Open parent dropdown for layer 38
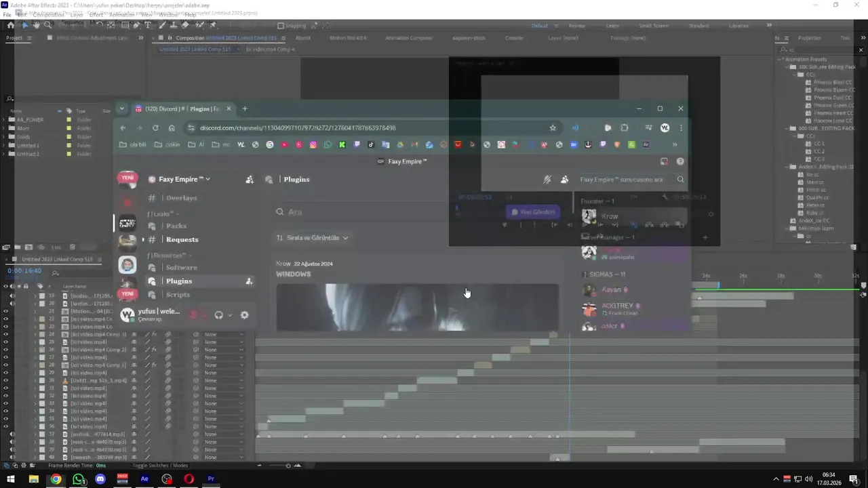Image resolution: width=868 pixels, height=488 pixels. (x=224, y=442)
